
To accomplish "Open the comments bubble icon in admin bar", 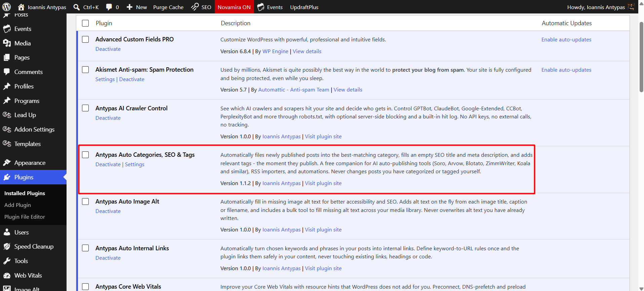I will pos(109,7).
